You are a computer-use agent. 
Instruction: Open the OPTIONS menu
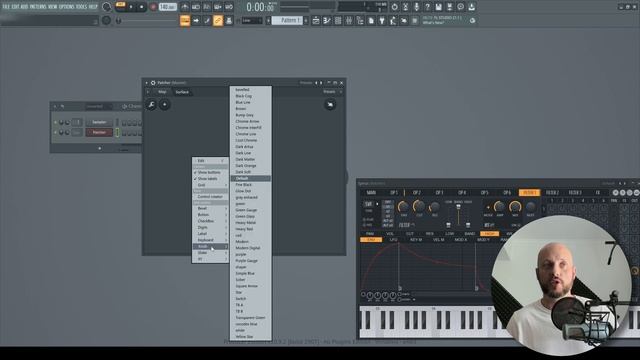pyautogui.click(x=67, y=7)
